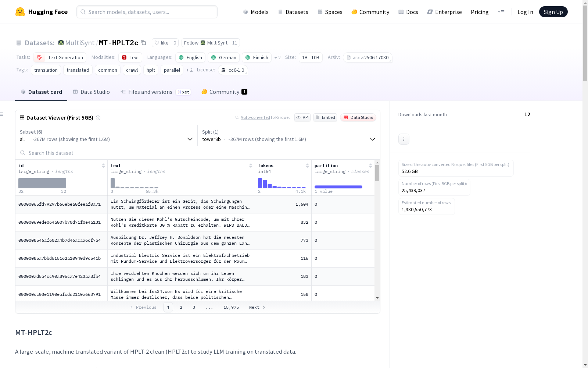Viewport: 588px width, 368px height.
Task: Click the dataset table vertical scrollbar
Action: pos(377,173)
